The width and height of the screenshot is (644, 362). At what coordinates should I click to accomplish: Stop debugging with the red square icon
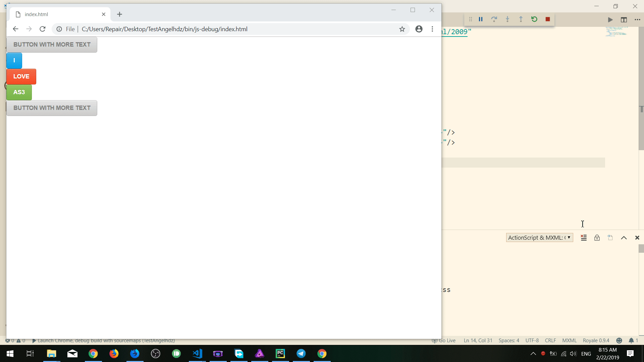point(548,19)
